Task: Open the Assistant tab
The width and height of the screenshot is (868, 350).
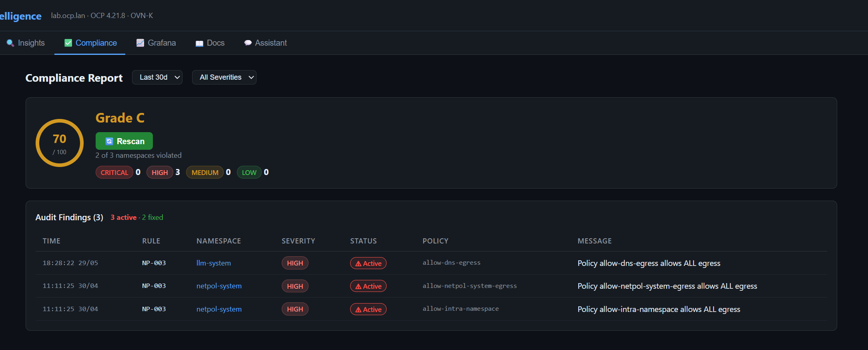Action: click(266, 43)
